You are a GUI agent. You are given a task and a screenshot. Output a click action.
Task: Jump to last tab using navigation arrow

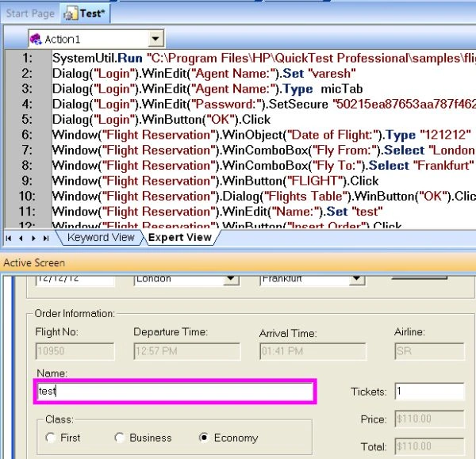coord(46,239)
